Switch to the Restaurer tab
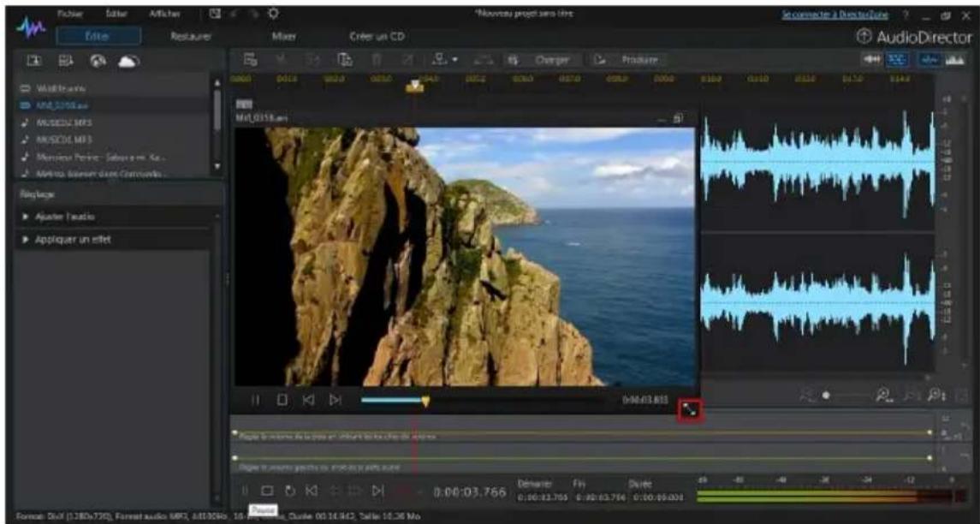Screen dimensions: 980x524 click(x=191, y=37)
